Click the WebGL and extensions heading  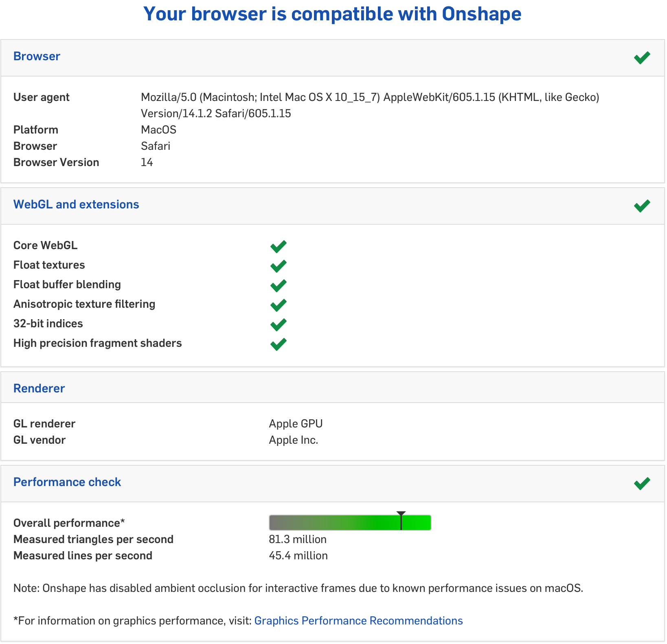coord(76,204)
